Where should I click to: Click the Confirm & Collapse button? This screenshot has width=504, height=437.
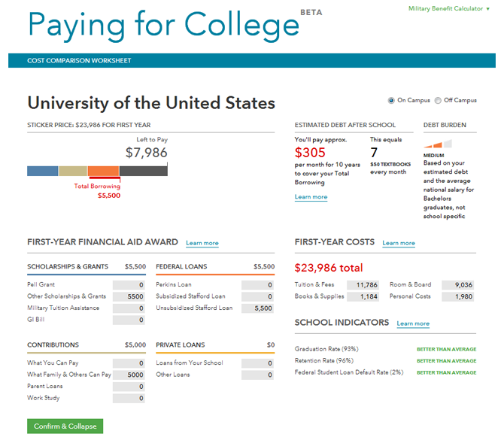pos(65,426)
